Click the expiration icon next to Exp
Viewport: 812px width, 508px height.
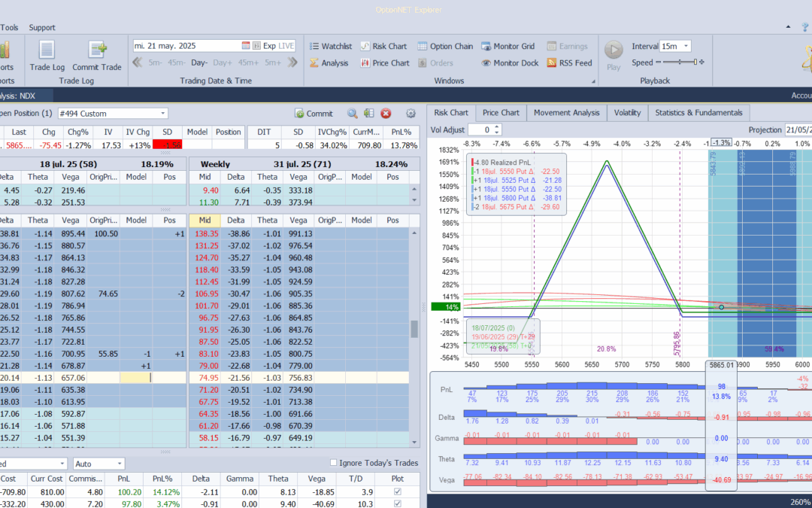pos(256,46)
